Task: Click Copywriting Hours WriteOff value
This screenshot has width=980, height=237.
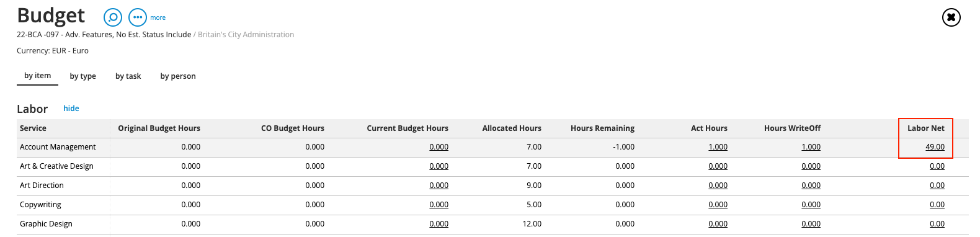Action: 811,205
